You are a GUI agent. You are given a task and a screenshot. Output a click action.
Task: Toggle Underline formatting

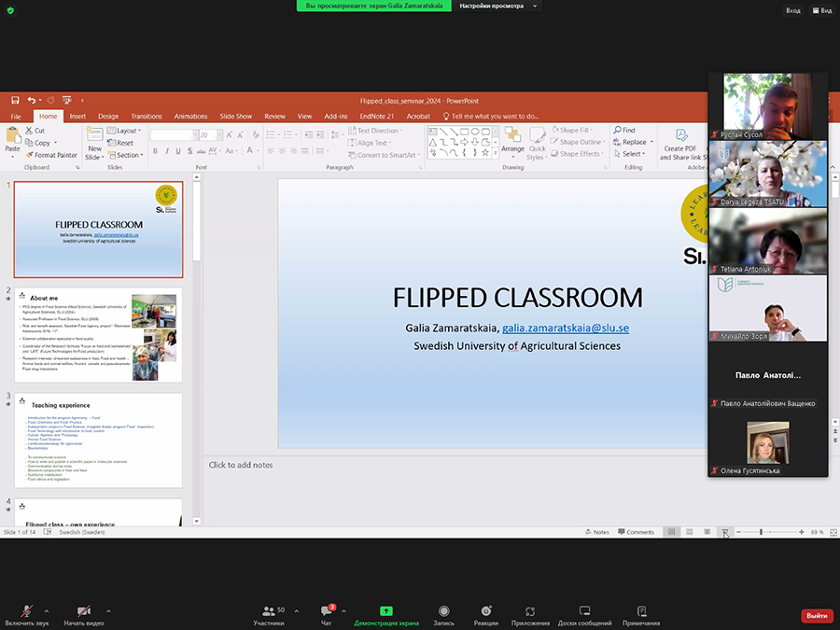[178, 151]
